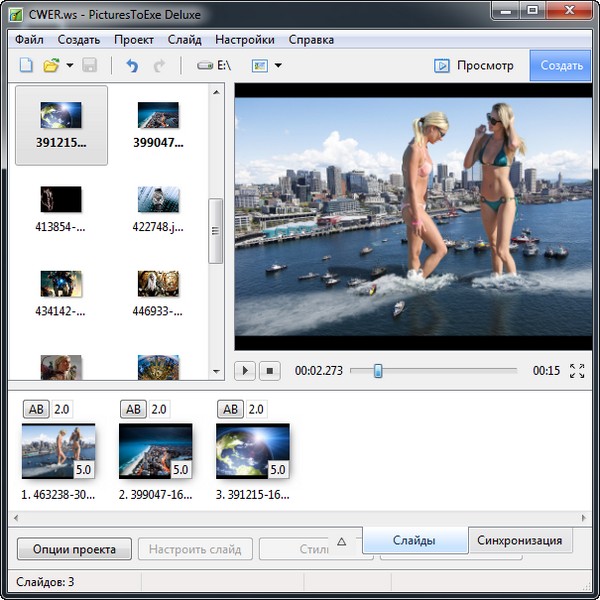The image size is (600, 600).
Task: Click the Просмотр preview button
Action: point(474,66)
